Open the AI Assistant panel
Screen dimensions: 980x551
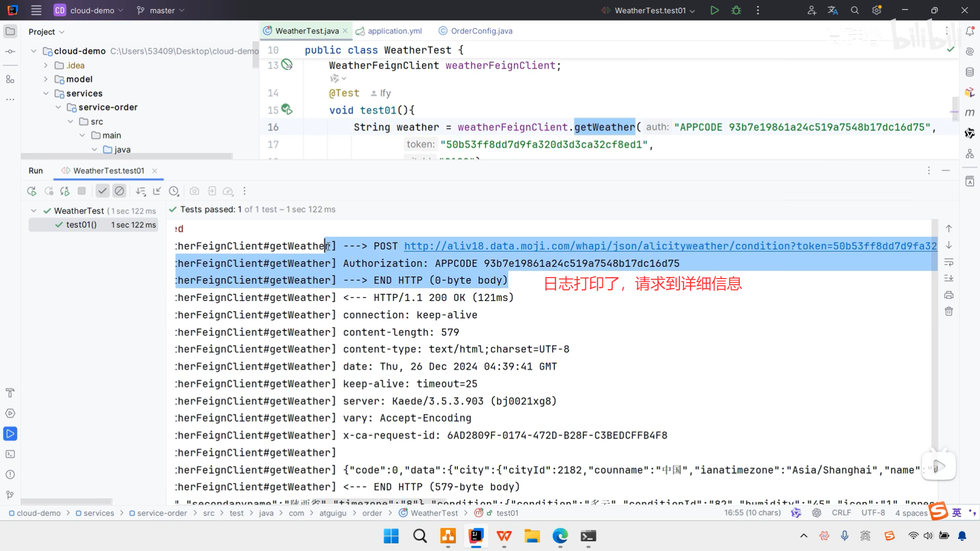[970, 51]
